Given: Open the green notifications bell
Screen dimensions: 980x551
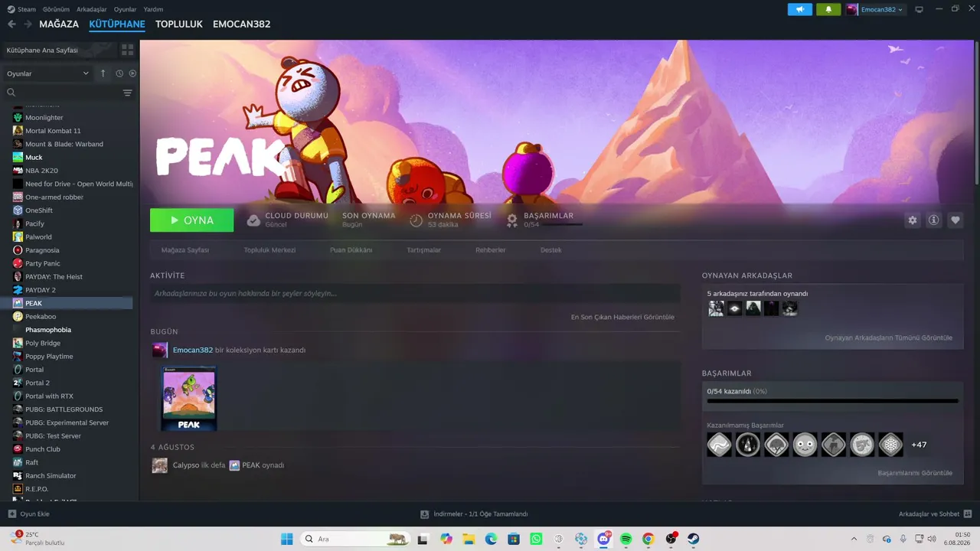Looking at the screenshot, I should (828, 10).
